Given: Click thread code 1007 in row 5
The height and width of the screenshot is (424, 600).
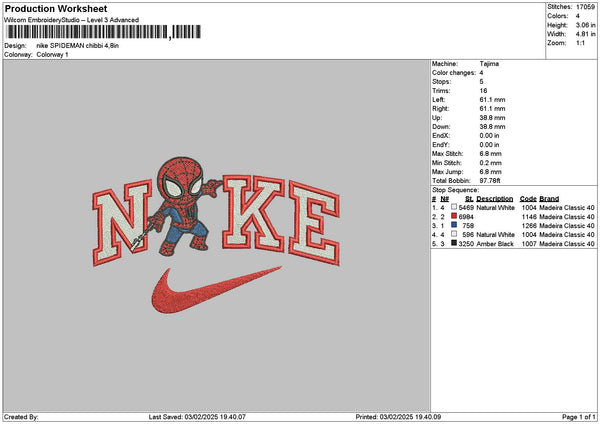Looking at the screenshot, I should pyautogui.click(x=529, y=244).
